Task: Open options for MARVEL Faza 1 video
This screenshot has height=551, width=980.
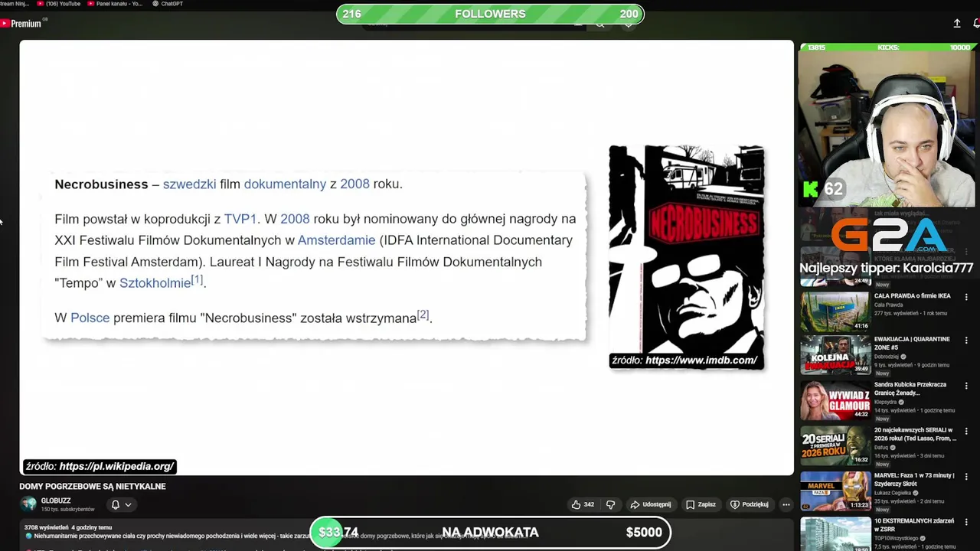Action: click(x=966, y=477)
